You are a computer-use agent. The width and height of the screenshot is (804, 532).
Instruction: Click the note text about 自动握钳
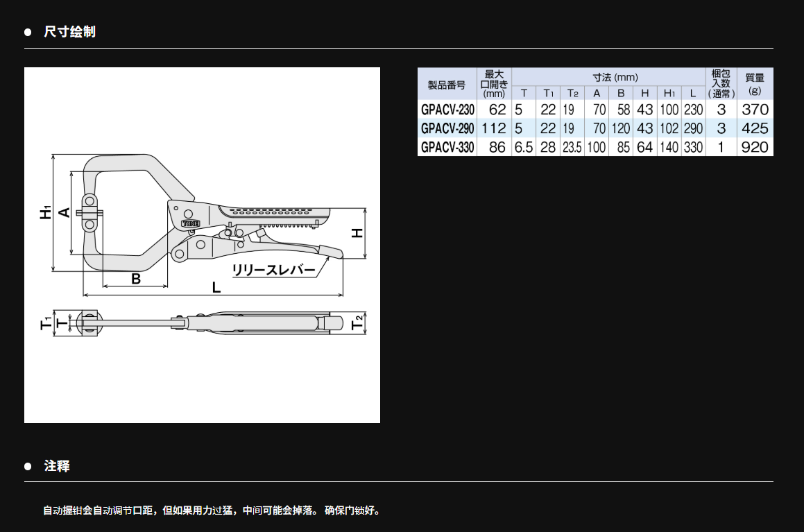(212, 511)
